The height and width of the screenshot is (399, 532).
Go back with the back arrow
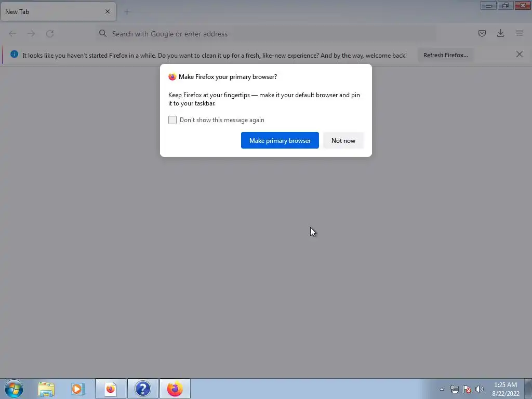pos(12,34)
